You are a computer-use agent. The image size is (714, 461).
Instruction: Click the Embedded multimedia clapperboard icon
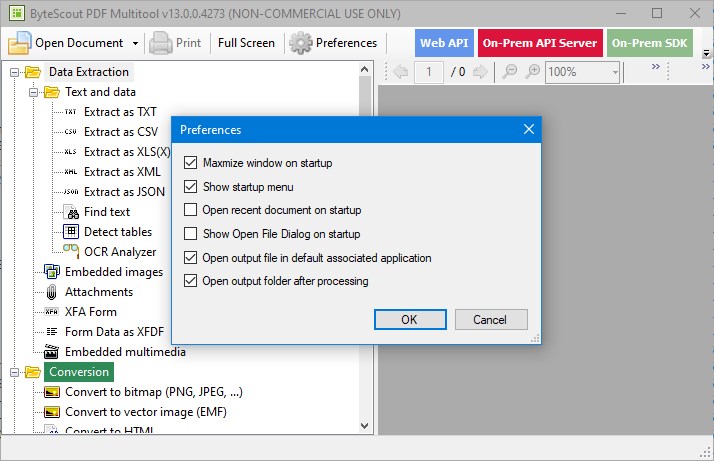click(x=51, y=351)
